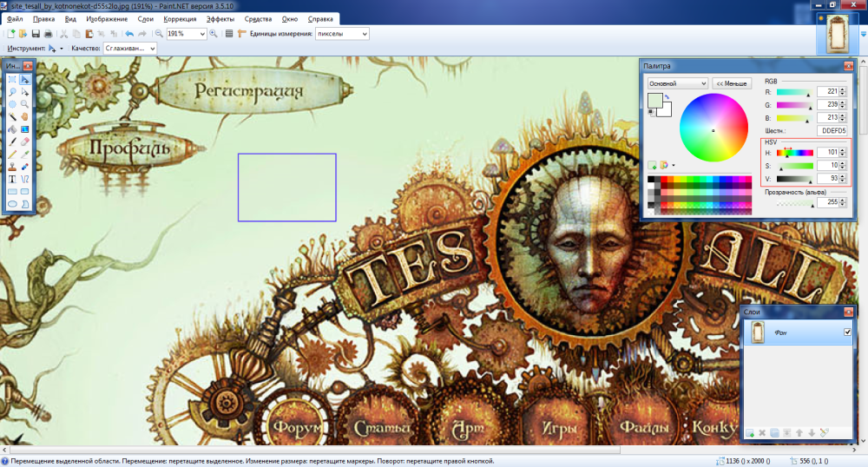Select the Paintbrush tool

12,141
